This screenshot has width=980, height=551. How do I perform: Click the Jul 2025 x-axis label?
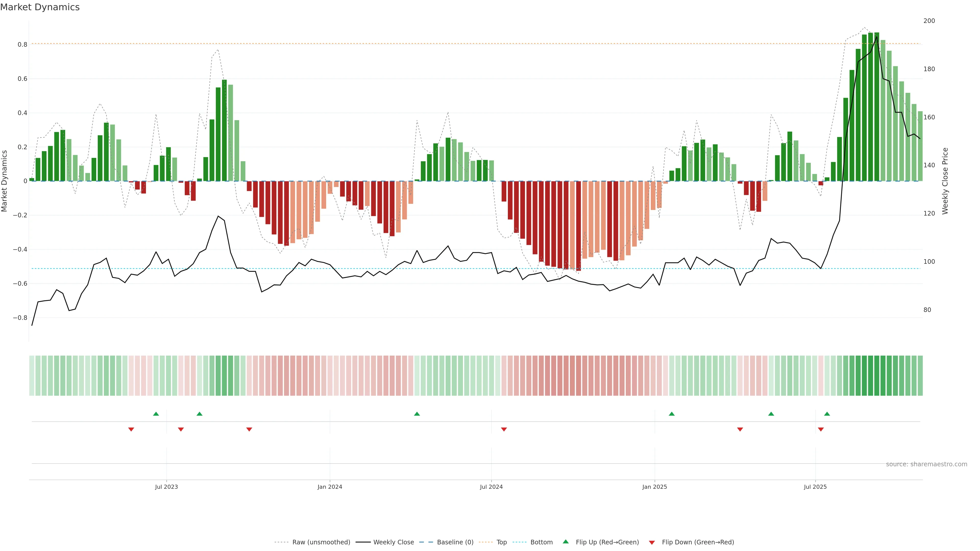click(x=815, y=487)
